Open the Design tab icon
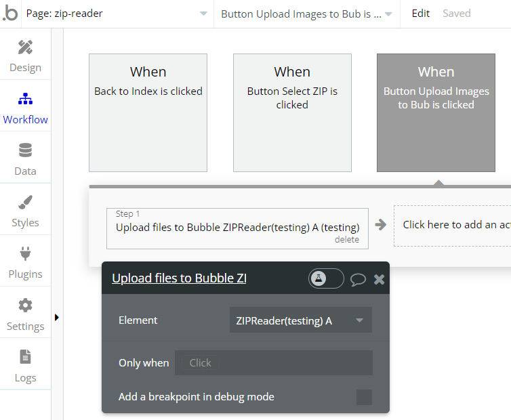This screenshot has width=511, height=420. point(25,47)
